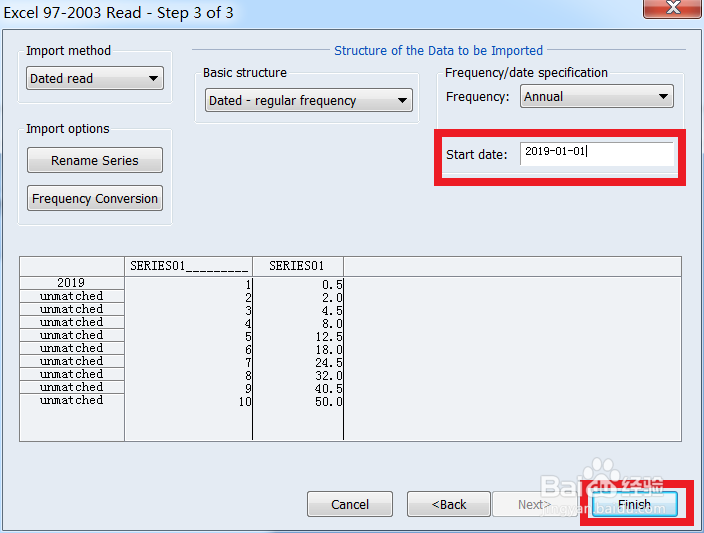This screenshot has height=533, width=704.
Task: Click the greyed-out Next> button
Action: tap(533, 504)
